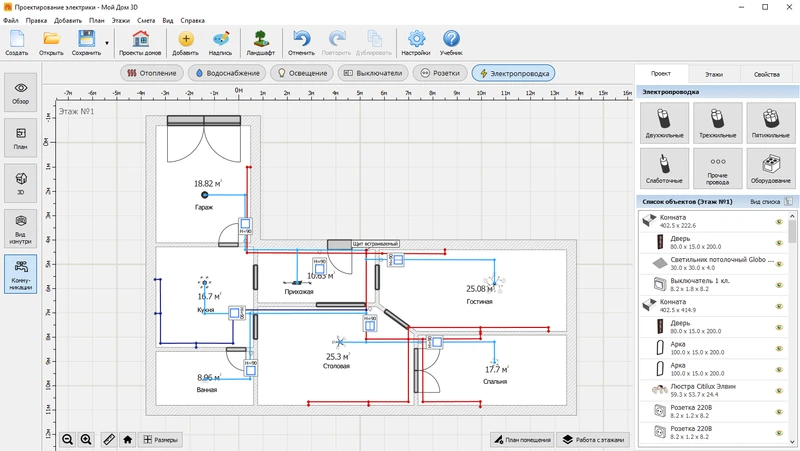Switch to 3D view mode
The height and width of the screenshot is (451, 800).
pos(21,183)
